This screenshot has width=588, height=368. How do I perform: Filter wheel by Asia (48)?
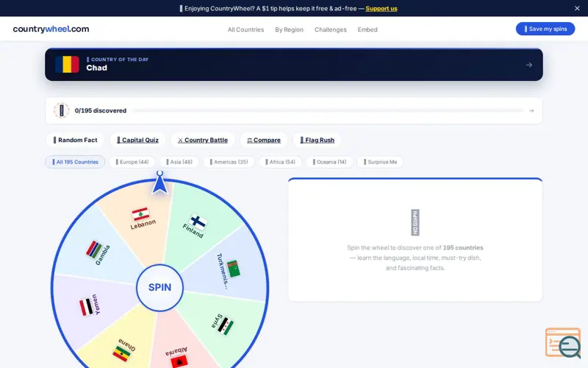(x=179, y=162)
